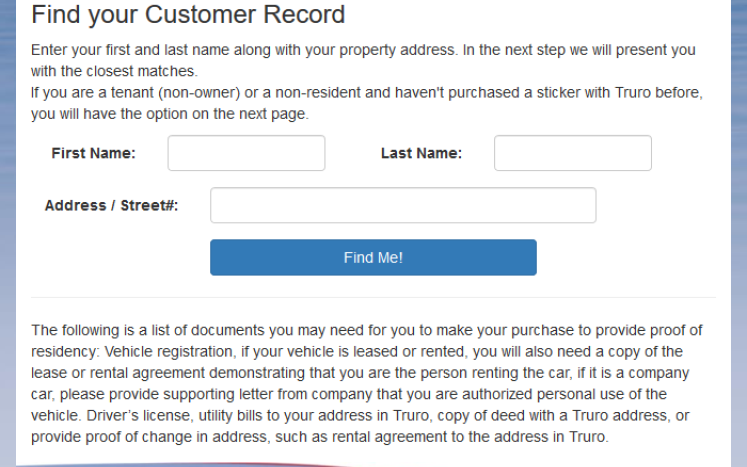Select the Address / Street# label

pos(111,206)
